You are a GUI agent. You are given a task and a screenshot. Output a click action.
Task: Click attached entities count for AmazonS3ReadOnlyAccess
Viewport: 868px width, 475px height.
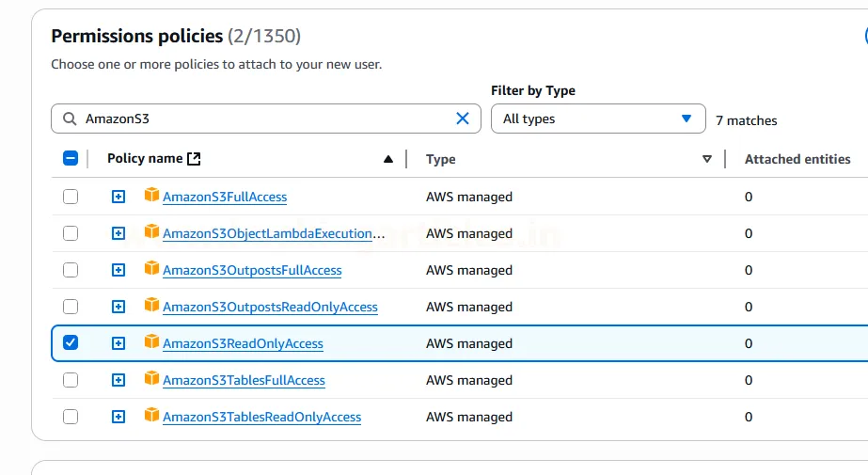pyautogui.click(x=749, y=344)
